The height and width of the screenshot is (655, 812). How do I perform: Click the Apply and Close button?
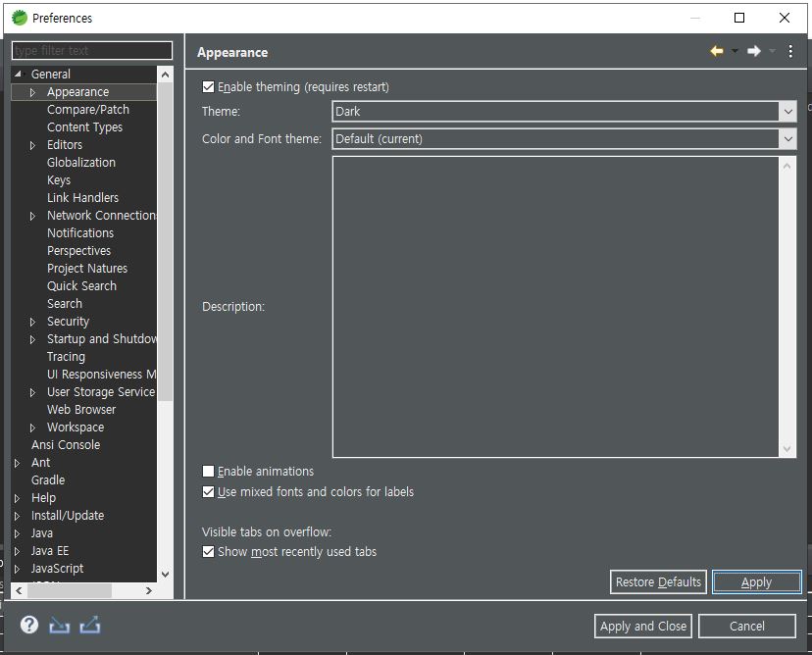point(643,627)
